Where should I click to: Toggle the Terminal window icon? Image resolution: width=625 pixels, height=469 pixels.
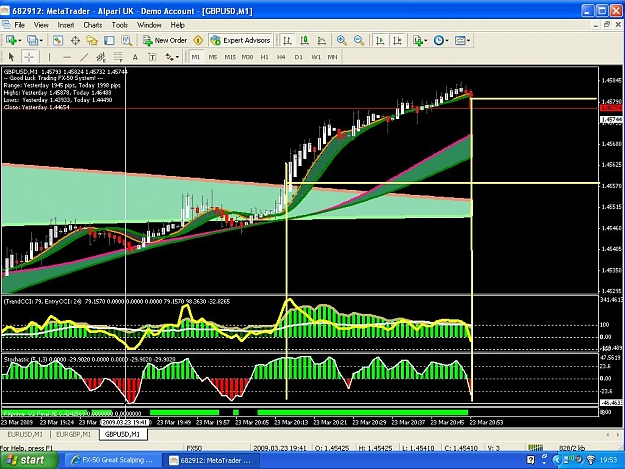109,40
